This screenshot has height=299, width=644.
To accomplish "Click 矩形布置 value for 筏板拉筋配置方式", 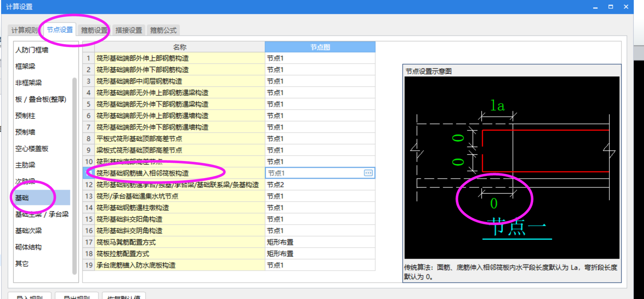I will [x=320, y=254].
